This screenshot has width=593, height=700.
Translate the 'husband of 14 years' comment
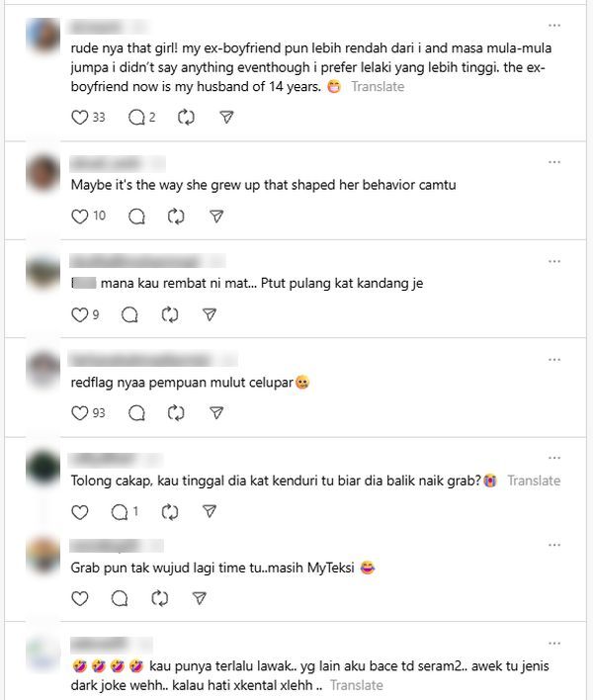click(x=378, y=87)
